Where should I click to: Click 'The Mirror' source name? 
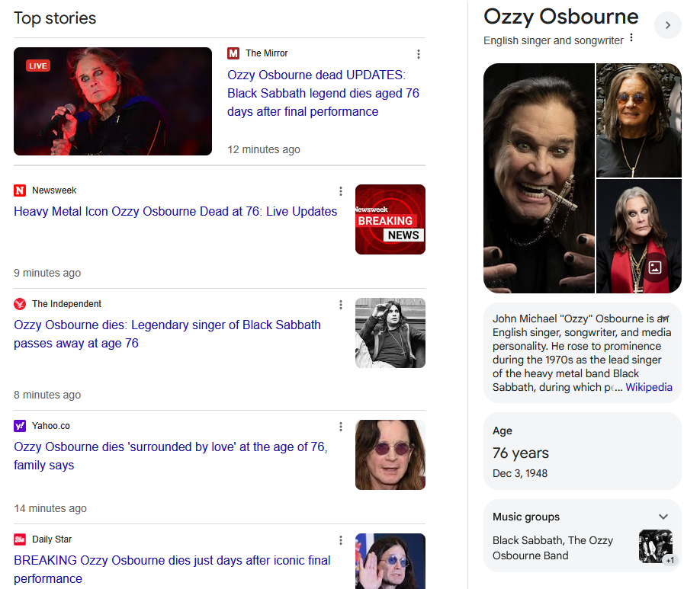[267, 53]
